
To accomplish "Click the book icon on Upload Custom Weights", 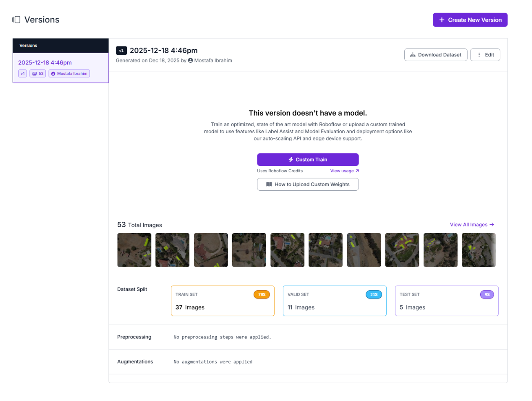I will [269, 184].
